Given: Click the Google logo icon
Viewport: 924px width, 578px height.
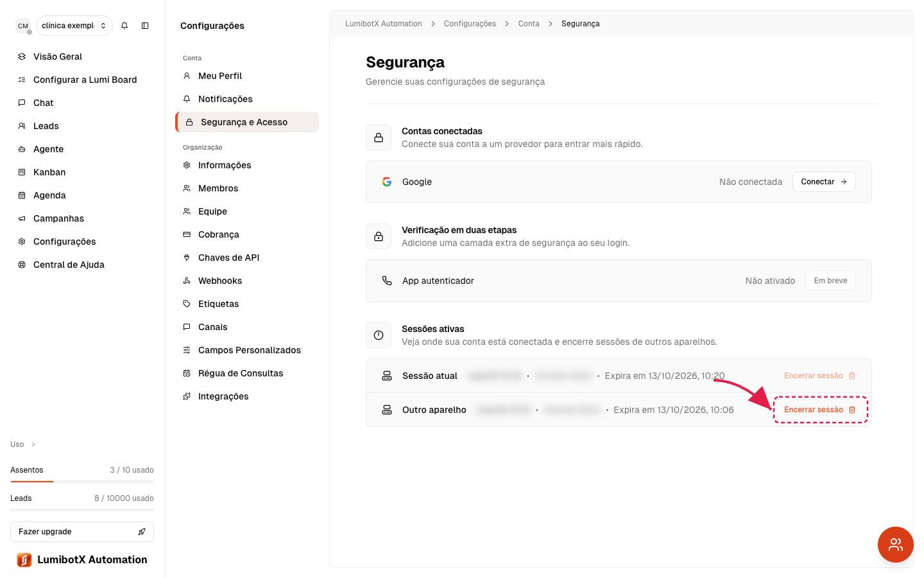Looking at the screenshot, I should click(x=387, y=182).
